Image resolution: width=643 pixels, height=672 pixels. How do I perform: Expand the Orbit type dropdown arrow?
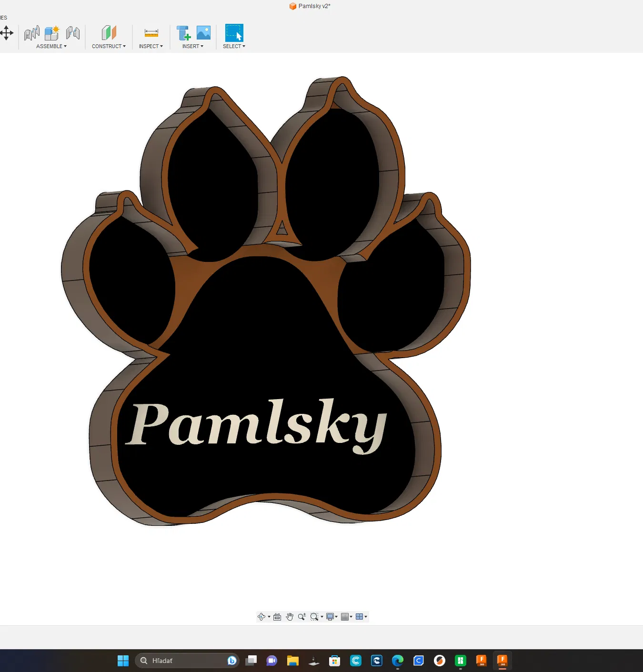(269, 617)
